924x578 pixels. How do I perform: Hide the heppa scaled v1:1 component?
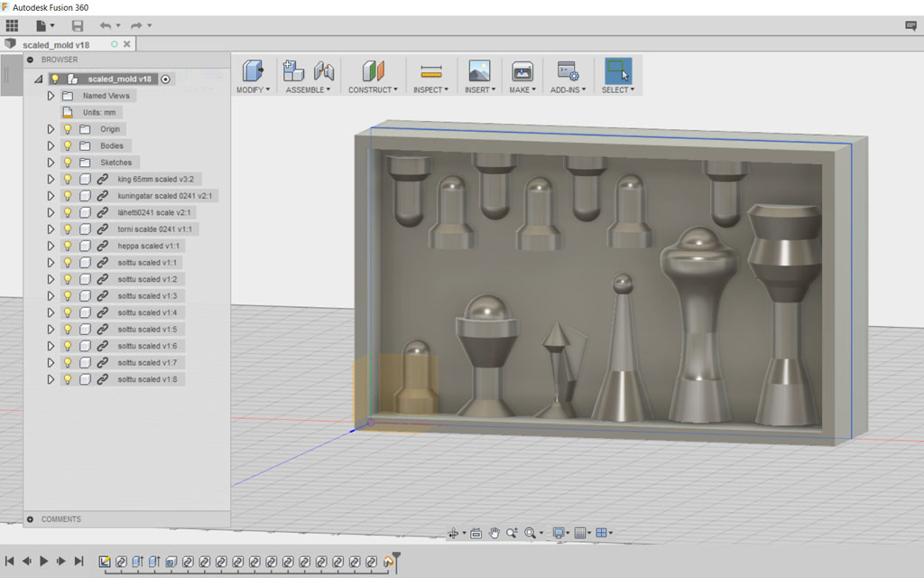tap(68, 246)
